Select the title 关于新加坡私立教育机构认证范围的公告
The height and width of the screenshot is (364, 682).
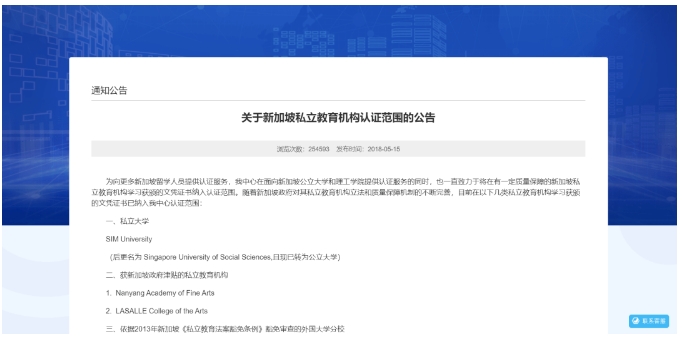338,118
